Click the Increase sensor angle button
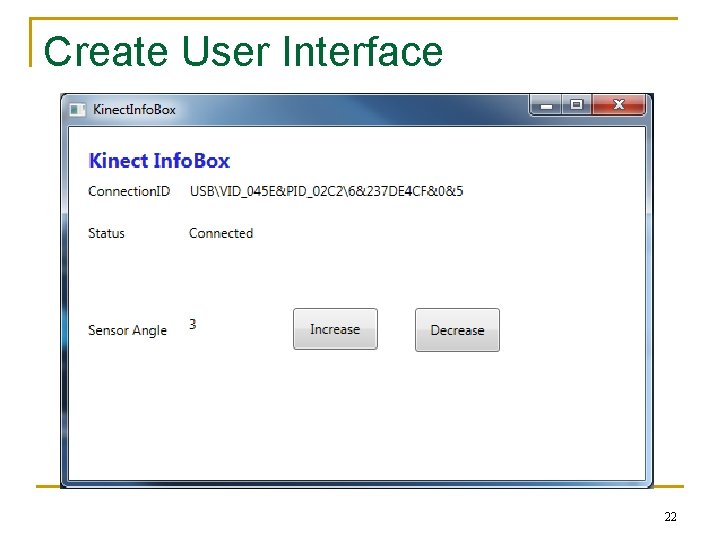 point(335,329)
